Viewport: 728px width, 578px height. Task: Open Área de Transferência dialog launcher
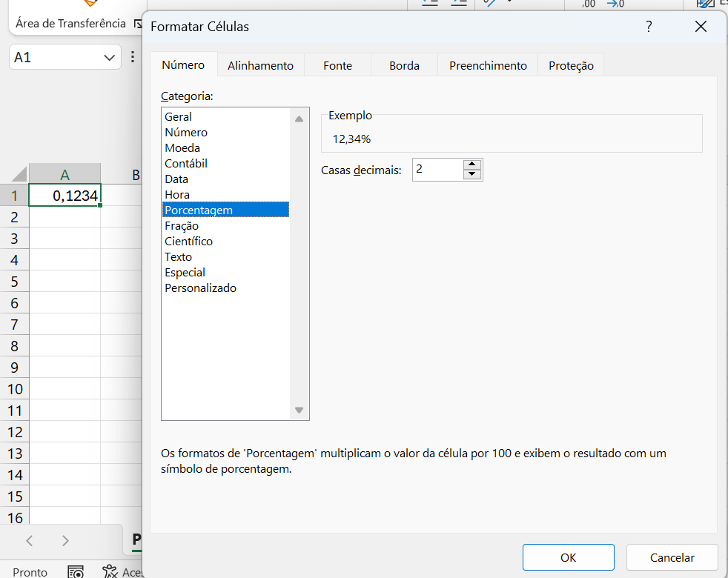point(137,24)
